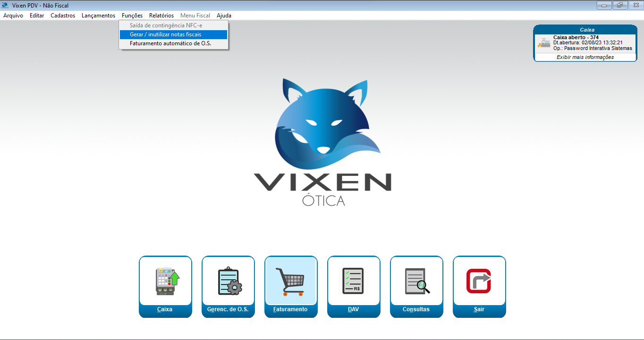Image resolution: width=644 pixels, height=340 pixels.
Task: Open the Caixa cash register icon
Action: pos(165,281)
